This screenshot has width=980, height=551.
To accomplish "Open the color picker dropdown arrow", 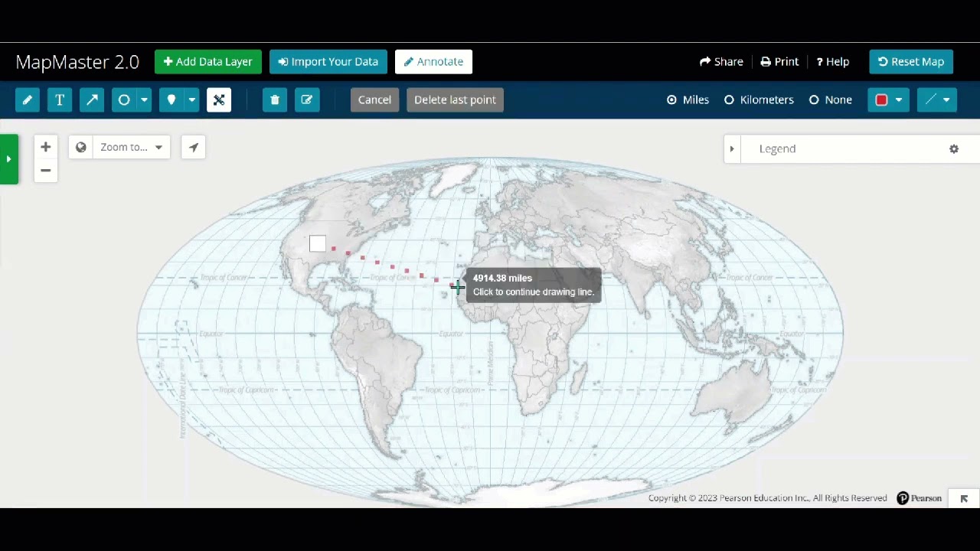I will tap(899, 99).
